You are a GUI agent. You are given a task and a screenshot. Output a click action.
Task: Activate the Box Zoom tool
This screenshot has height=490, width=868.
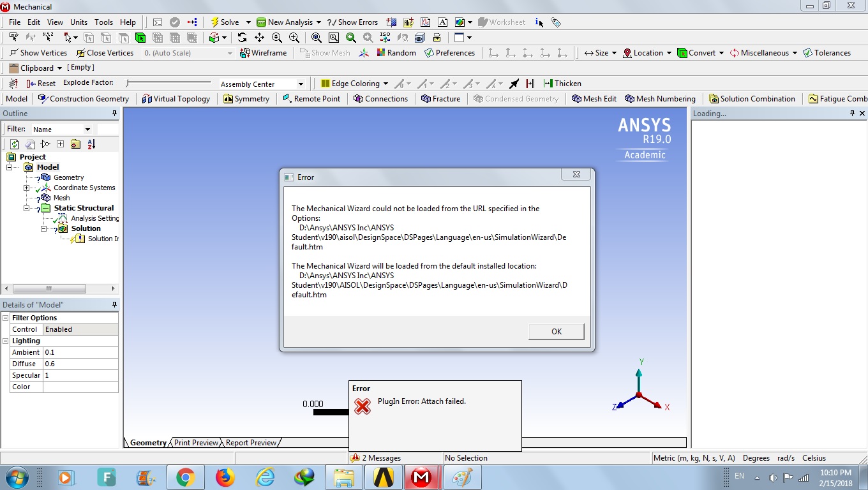pos(294,38)
